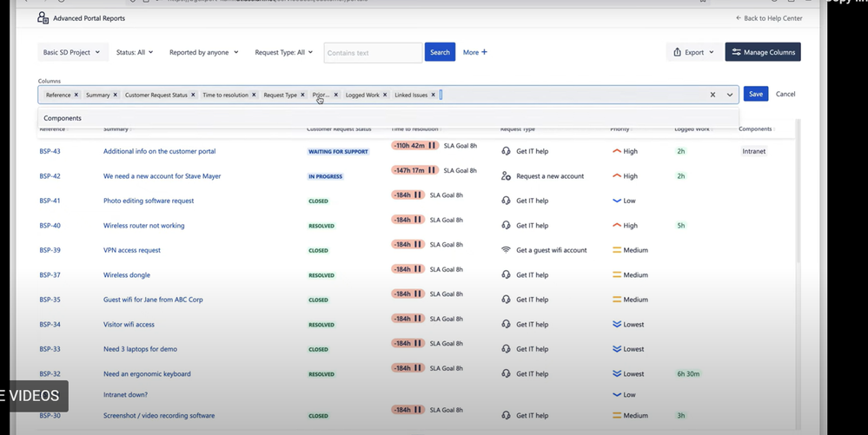
Task: Expand the columns selector chevron
Action: click(x=730, y=95)
